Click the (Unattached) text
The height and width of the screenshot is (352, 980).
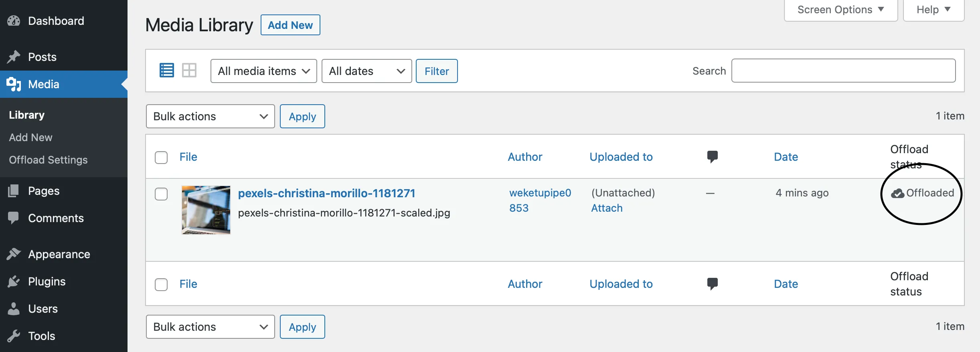(623, 193)
